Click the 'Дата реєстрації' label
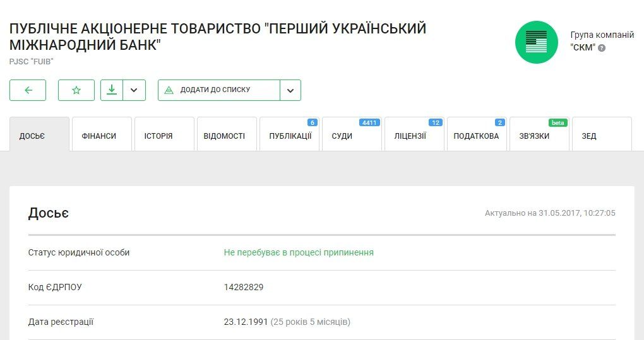Image resolution: width=644 pixels, height=340 pixels. coord(61,322)
